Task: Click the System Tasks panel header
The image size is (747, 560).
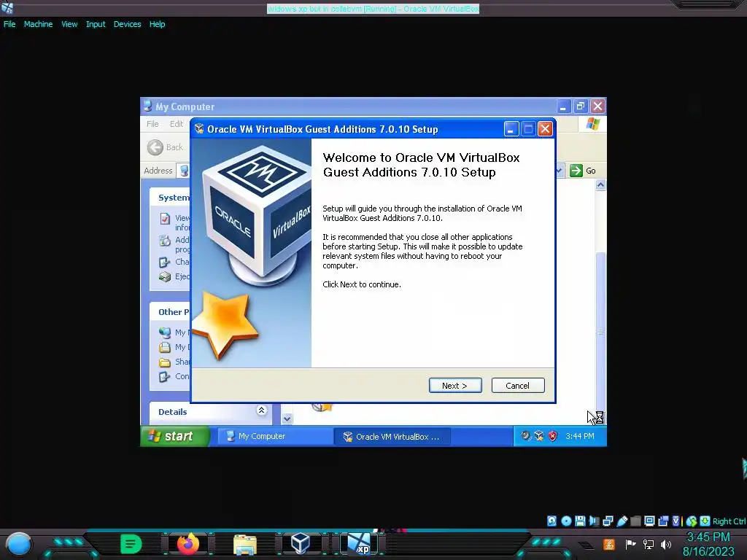Action: pyautogui.click(x=170, y=198)
